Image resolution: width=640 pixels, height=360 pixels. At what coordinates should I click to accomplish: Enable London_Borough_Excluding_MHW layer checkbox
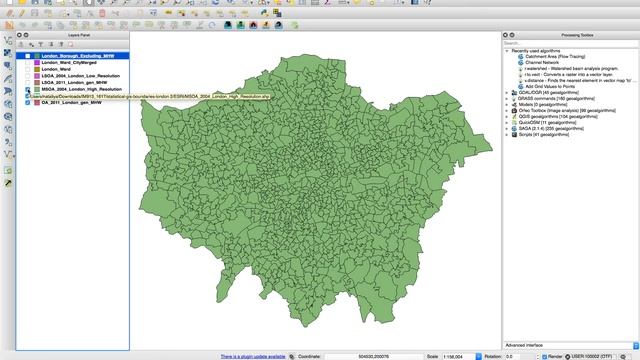(27, 56)
